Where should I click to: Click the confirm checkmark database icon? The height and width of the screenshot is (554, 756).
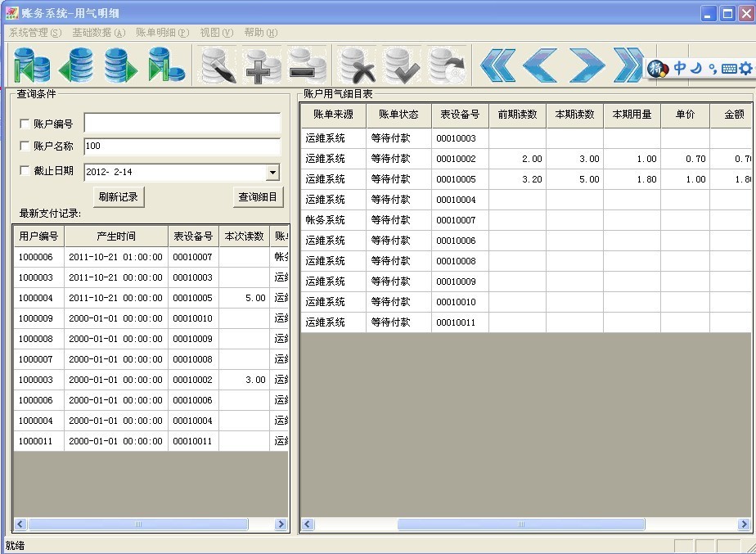(402, 65)
